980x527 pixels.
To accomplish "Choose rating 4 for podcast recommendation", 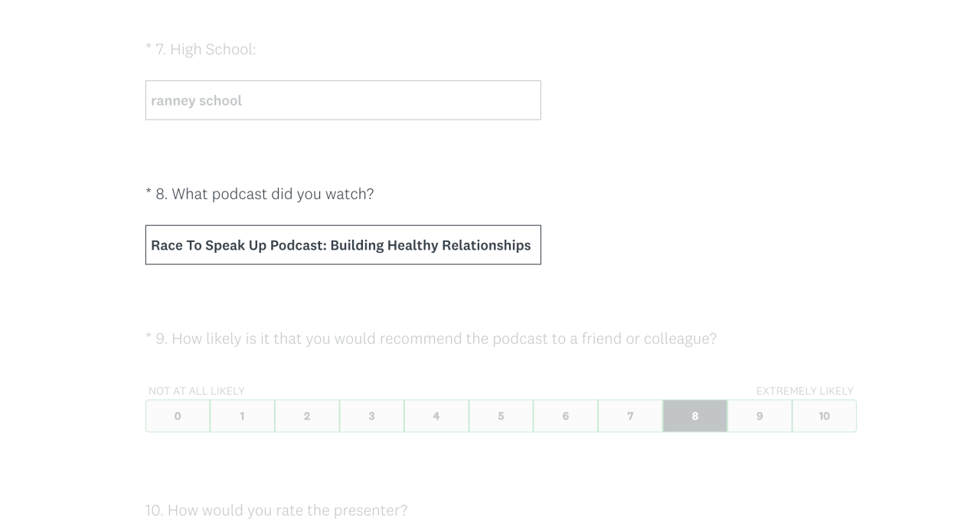I will 436,416.
